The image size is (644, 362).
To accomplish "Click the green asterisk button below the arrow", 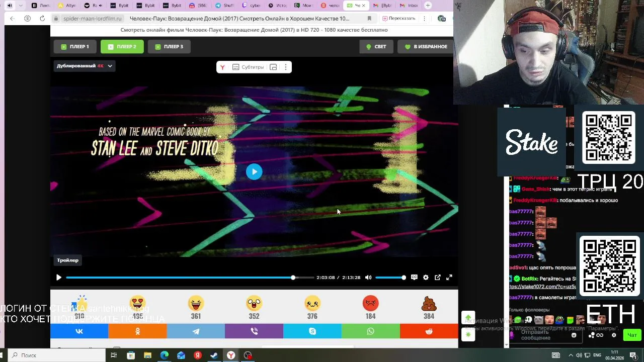I will [x=468, y=334].
